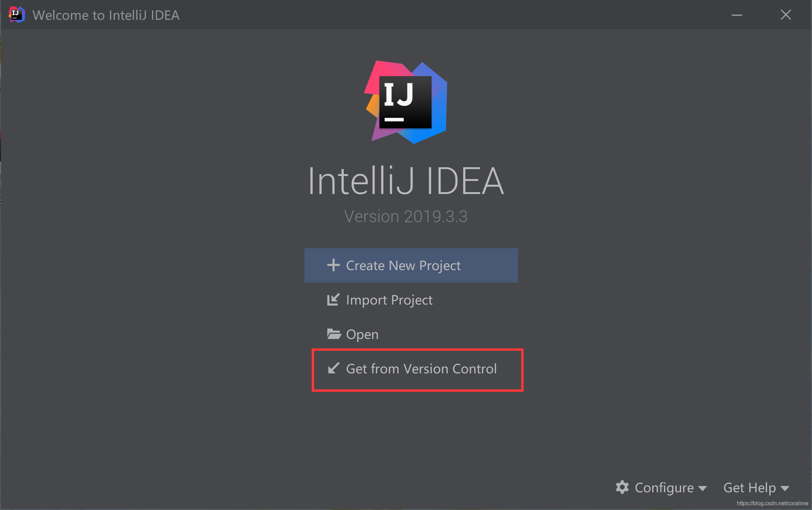Click the large IntelliJ IDEA logo

(405, 103)
